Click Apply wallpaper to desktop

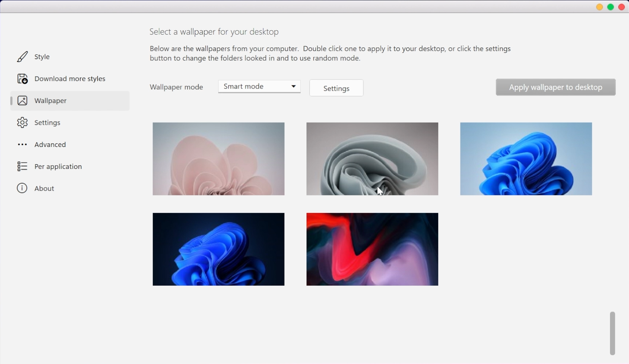click(x=555, y=87)
